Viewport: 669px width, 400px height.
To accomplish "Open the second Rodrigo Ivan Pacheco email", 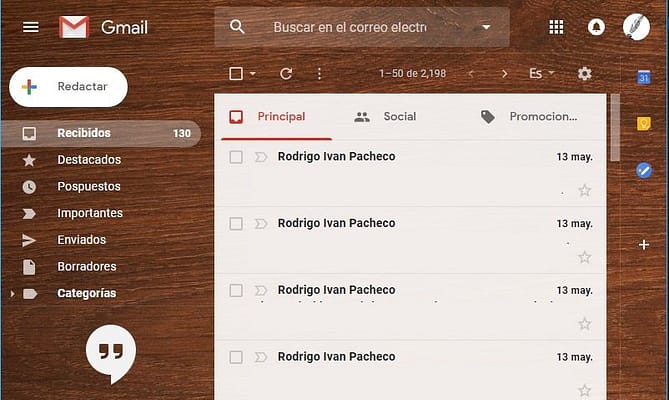I will coord(410,241).
